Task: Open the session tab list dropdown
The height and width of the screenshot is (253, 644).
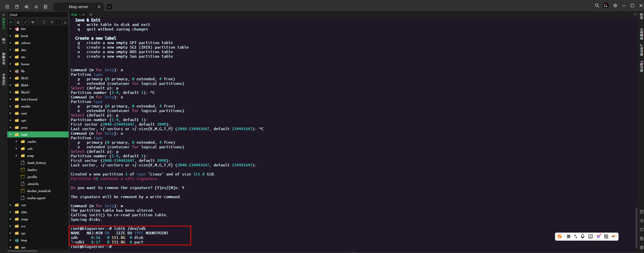Action: click(109, 7)
